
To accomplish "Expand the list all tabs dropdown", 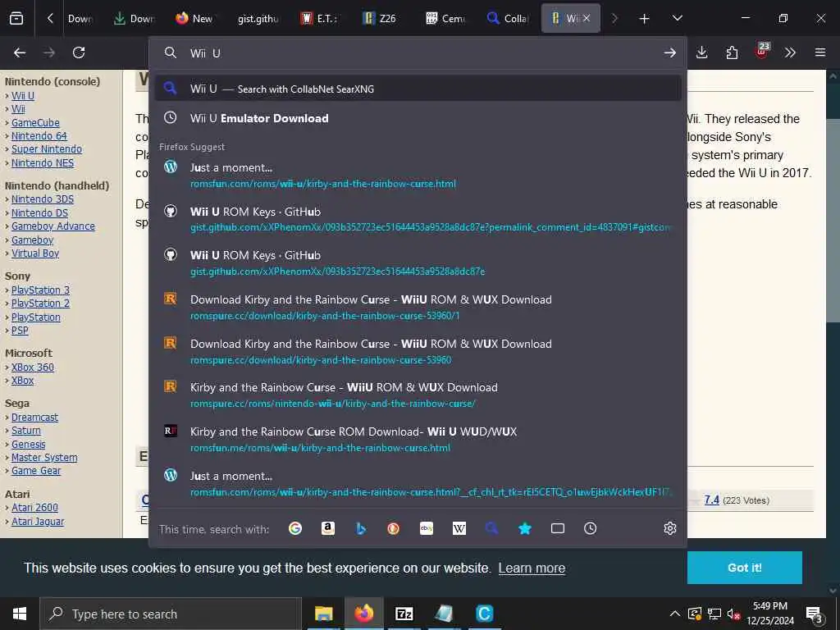I will (x=677, y=18).
